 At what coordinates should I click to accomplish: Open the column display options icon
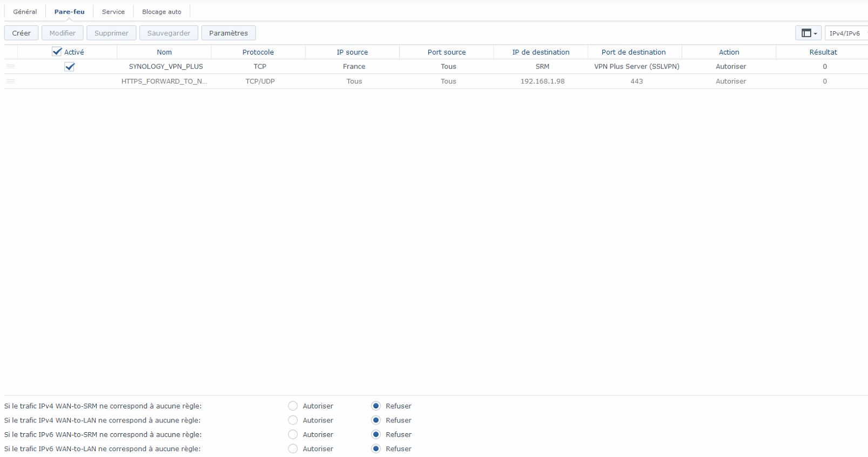(x=806, y=33)
